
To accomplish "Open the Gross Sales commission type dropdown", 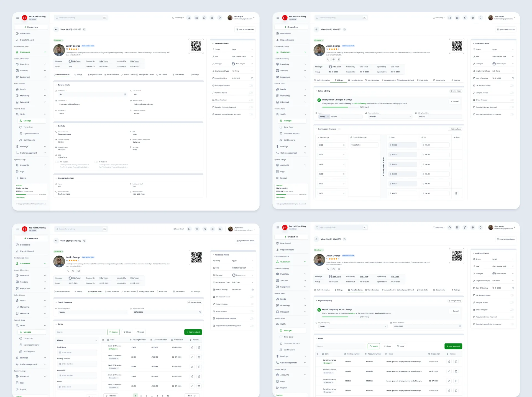I will (x=364, y=145).
